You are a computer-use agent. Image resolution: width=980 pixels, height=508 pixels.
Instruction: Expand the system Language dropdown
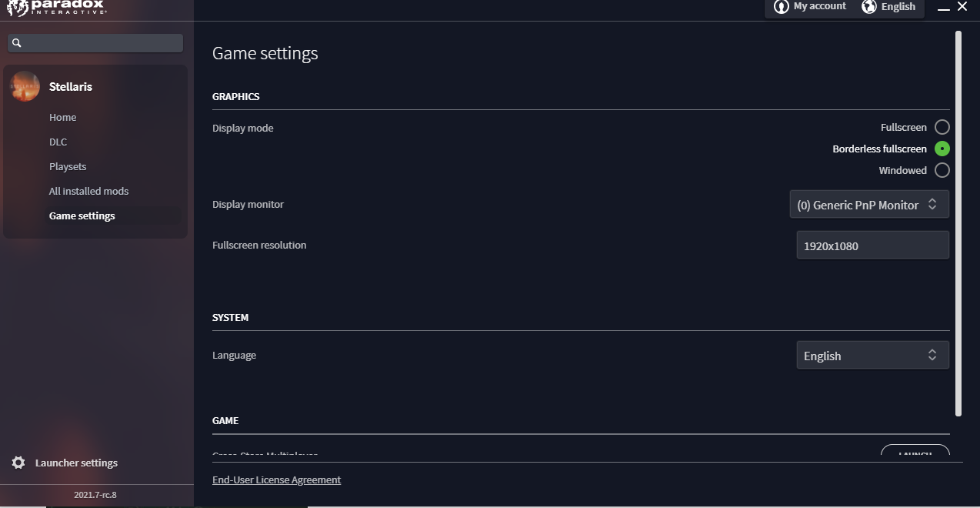(873, 355)
